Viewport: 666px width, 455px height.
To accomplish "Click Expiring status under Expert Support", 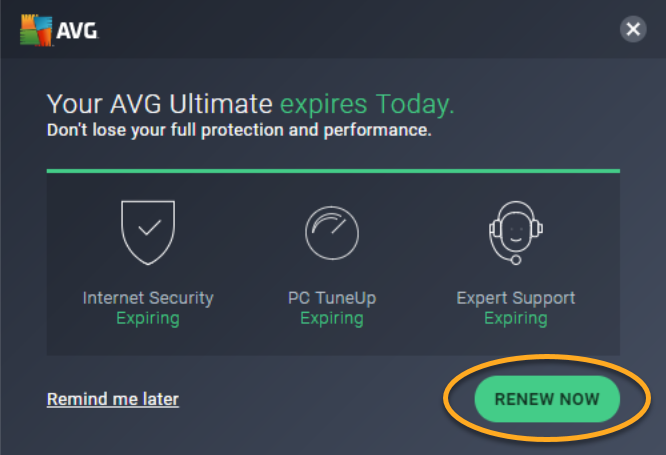I will point(516,318).
